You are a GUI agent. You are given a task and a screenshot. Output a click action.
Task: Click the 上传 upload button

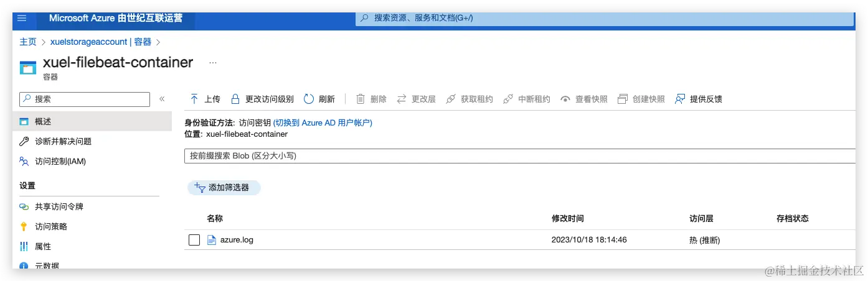click(x=205, y=99)
